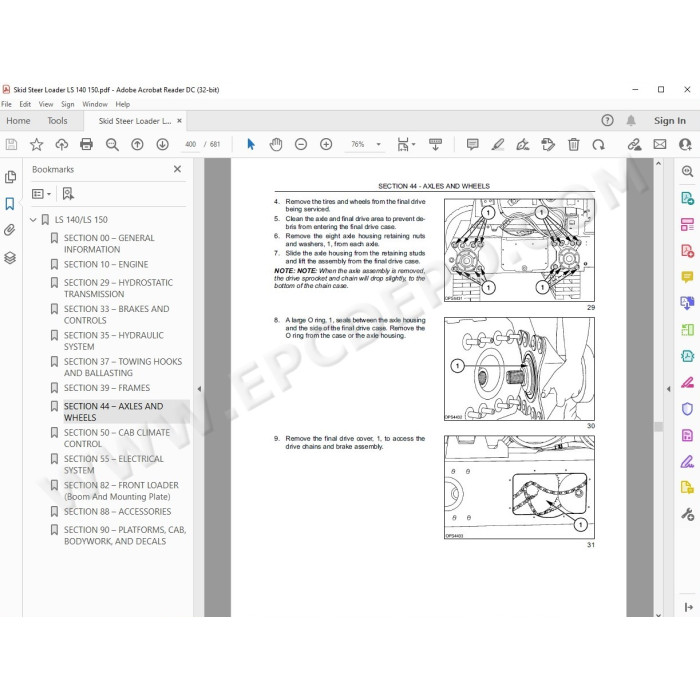Collapse the left navigation pane arrow

pos(199,389)
